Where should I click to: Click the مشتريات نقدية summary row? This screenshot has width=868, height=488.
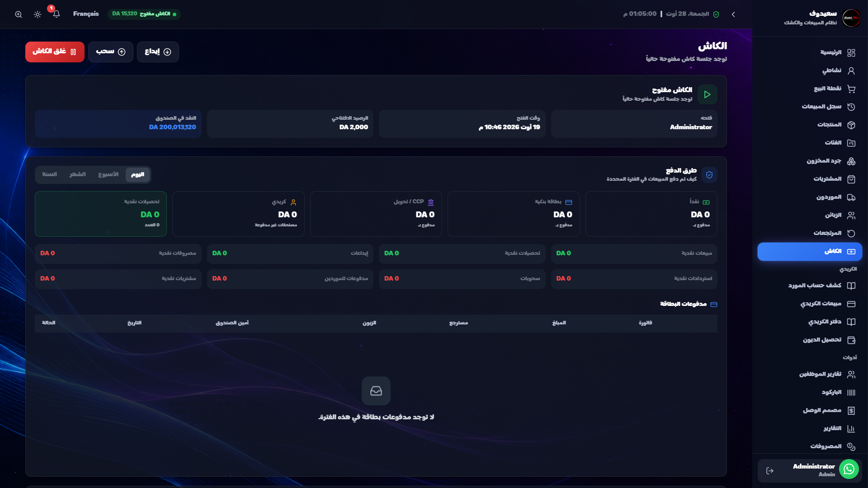click(x=118, y=279)
